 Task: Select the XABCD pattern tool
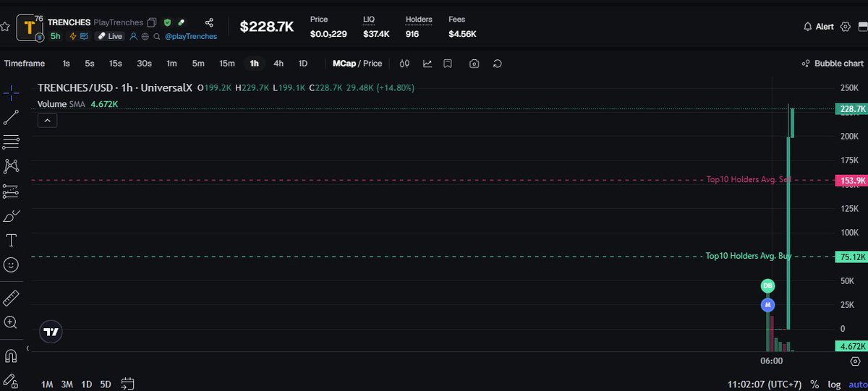point(11,166)
